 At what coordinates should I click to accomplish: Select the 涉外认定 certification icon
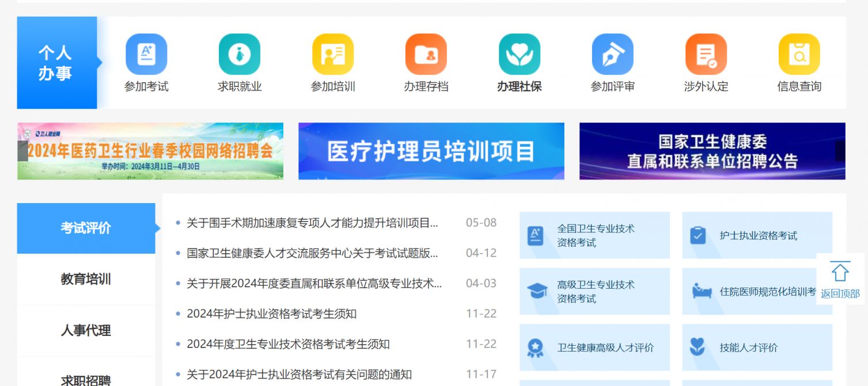[x=706, y=55]
